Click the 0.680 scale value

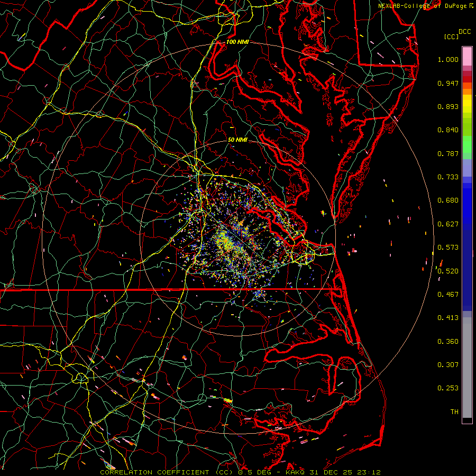point(448,200)
